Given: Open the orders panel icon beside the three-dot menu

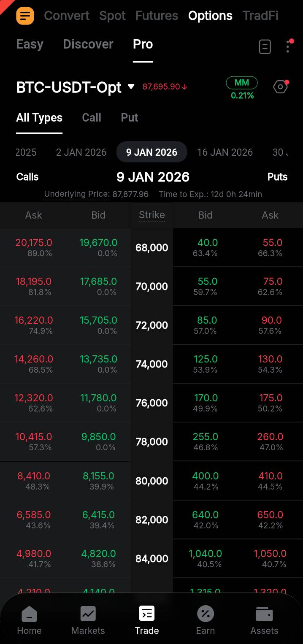Looking at the screenshot, I should pyautogui.click(x=265, y=47).
